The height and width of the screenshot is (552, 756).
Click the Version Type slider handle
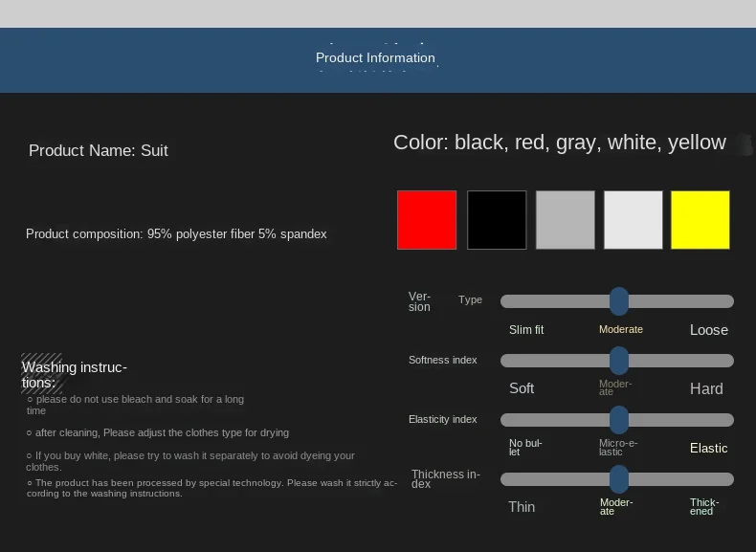coord(619,301)
